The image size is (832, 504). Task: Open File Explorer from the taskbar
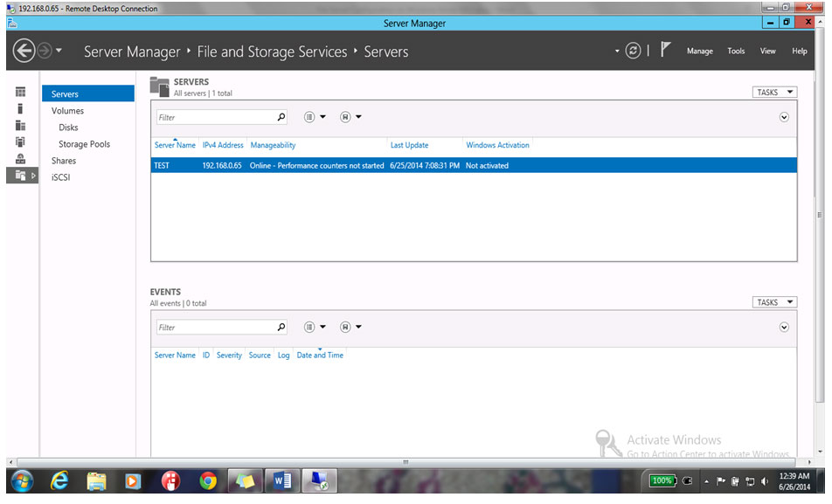pyautogui.click(x=96, y=481)
